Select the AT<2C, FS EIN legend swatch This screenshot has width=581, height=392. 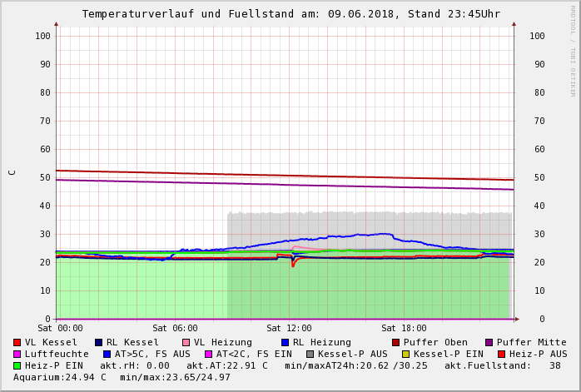coord(208,354)
